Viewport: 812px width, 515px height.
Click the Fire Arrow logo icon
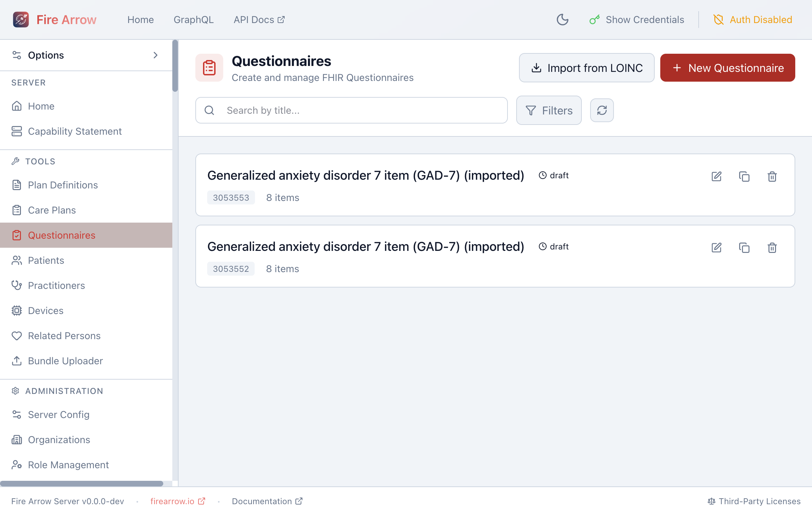point(21,20)
